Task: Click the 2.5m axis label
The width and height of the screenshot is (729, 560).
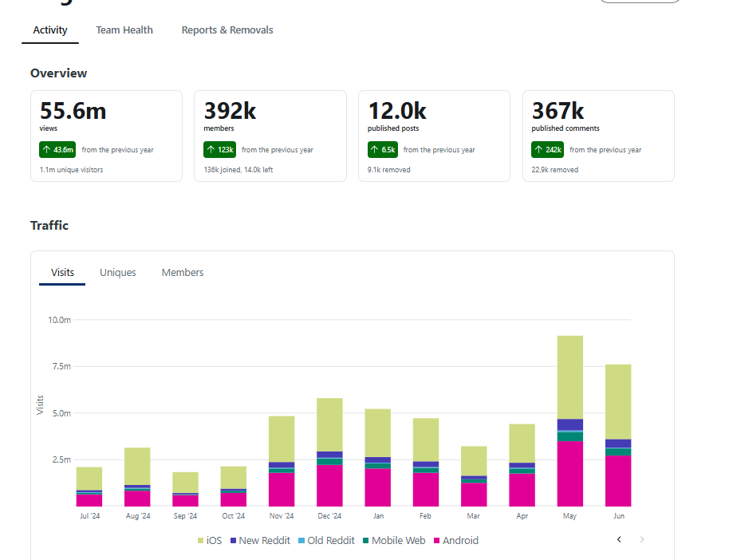Action: [x=61, y=459]
